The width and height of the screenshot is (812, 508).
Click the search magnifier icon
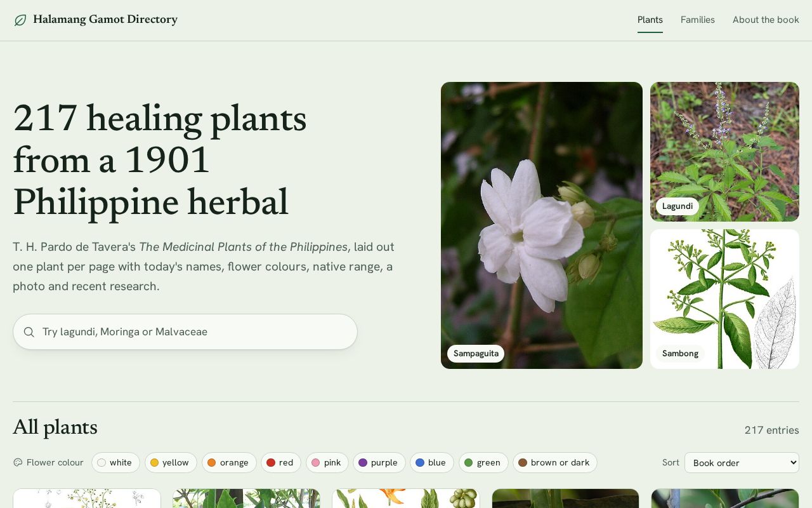click(29, 332)
